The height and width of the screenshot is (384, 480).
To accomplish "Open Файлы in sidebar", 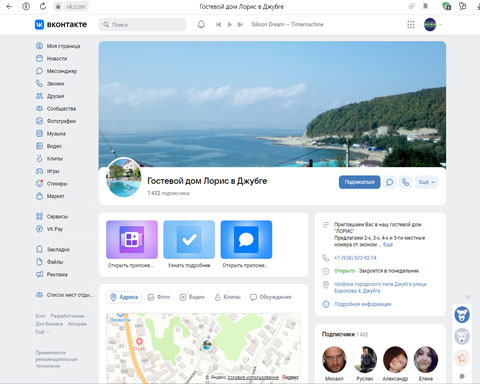I will (x=49, y=262).
